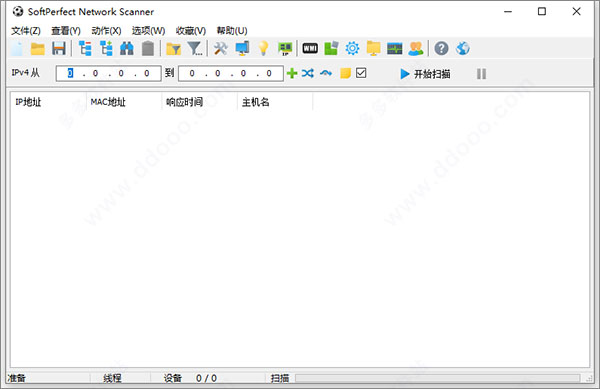Open WMI query manager icon
This screenshot has width=600, height=389.
click(310, 49)
